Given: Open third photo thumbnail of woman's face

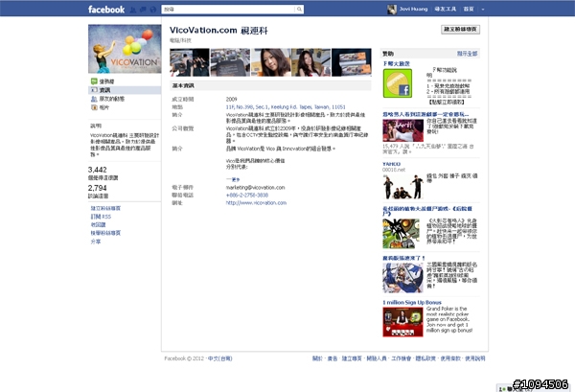Looking at the screenshot, I should (x=270, y=62).
